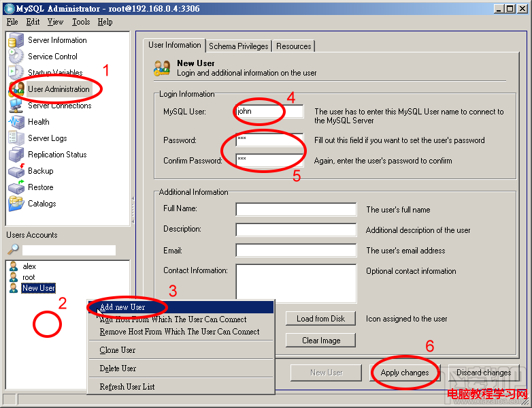The height and width of the screenshot is (408, 532).
Task: Focus the Password input field
Action: (x=269, y=140)
